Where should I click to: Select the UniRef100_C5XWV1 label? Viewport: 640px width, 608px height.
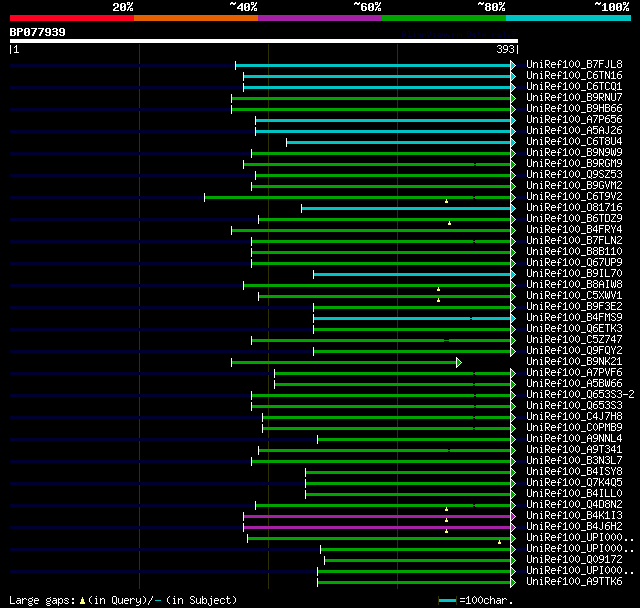(x=574, y=296)
